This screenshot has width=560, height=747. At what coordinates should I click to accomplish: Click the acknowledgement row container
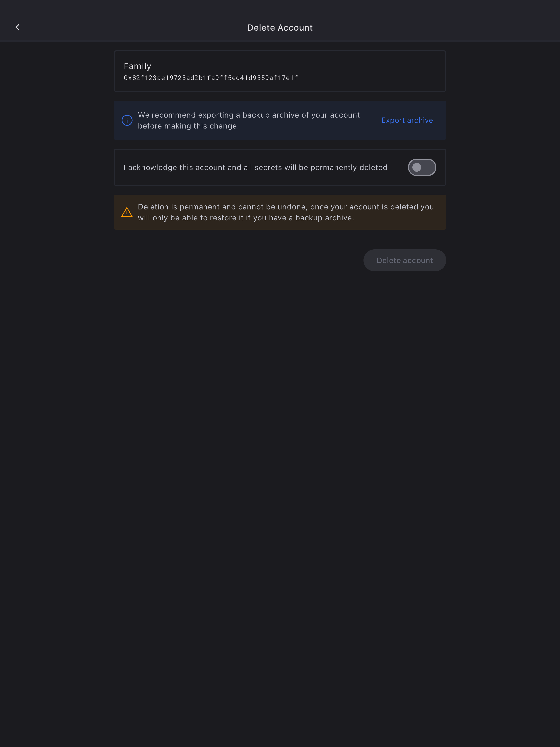[280, 168]
